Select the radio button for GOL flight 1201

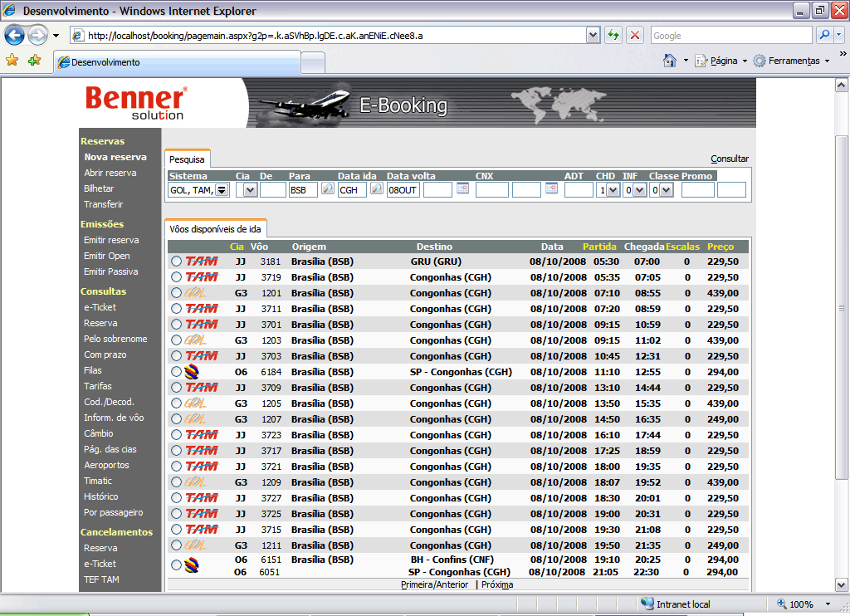tap(176, 293)
